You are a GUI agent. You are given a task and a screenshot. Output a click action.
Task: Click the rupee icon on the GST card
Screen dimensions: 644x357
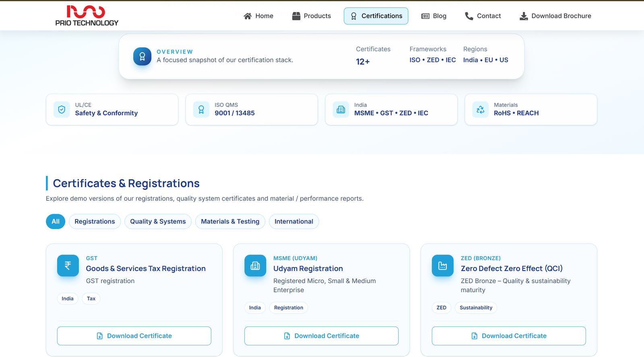[68, 266]
